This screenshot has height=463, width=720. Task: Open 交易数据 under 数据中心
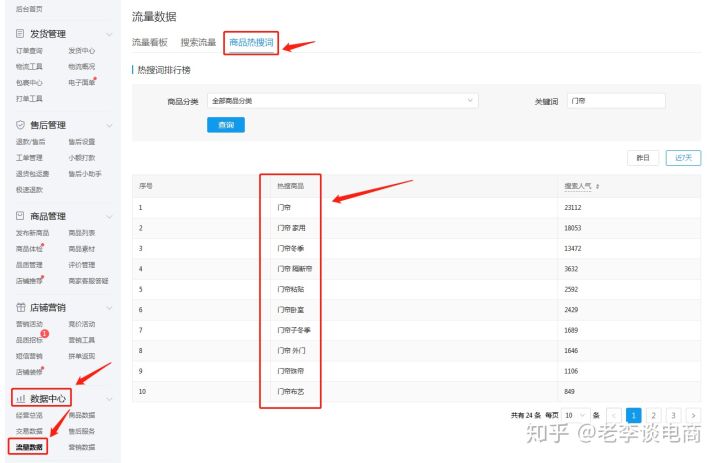click(x=29, y=431)
